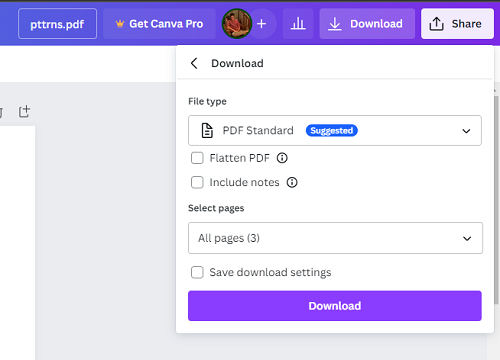
Task: Edit the pttrns.pdf design title
Action: coord(57,24)
